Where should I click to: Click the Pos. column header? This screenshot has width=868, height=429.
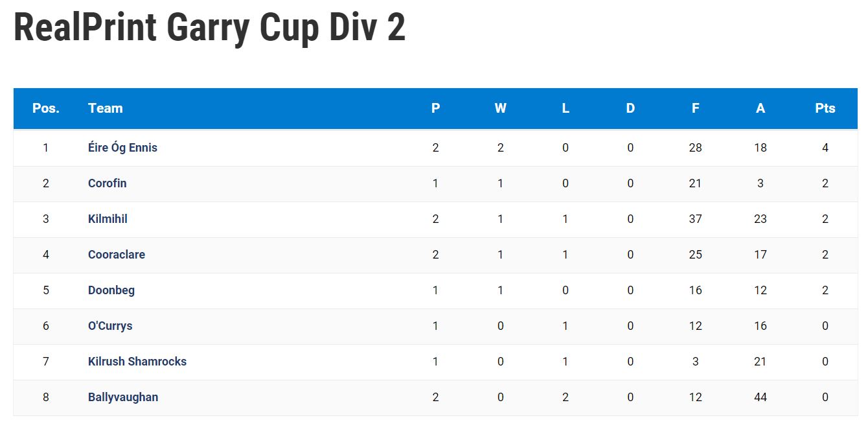(x=46, y=108)
